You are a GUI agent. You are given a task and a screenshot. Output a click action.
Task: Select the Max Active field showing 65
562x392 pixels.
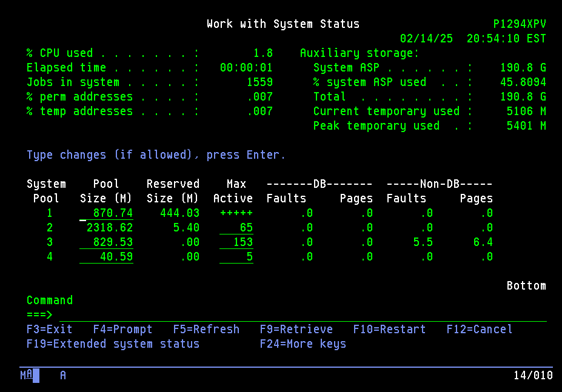pos(236,228)
